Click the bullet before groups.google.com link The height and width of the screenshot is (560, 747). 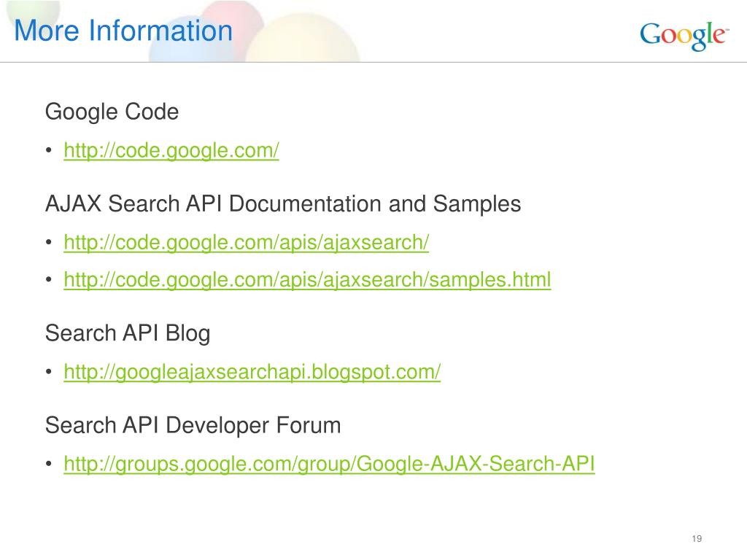[x=49, y=463]
